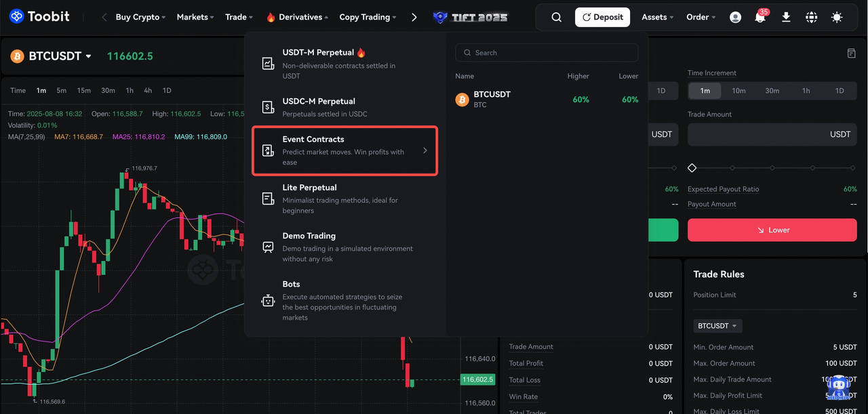The width and height of the screenshot is (868, 414).
Task: Click the TIFT 2025 banner
Action: (x=470, y=17)
